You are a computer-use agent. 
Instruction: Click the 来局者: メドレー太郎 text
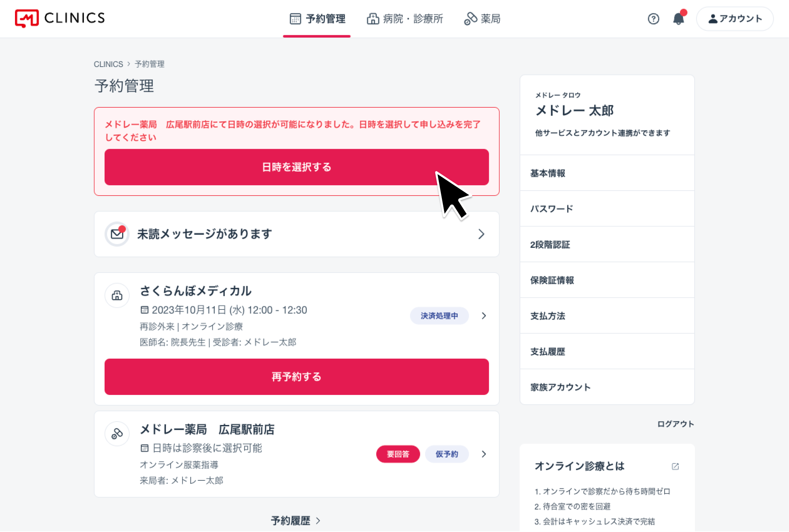tap(181, 481)
